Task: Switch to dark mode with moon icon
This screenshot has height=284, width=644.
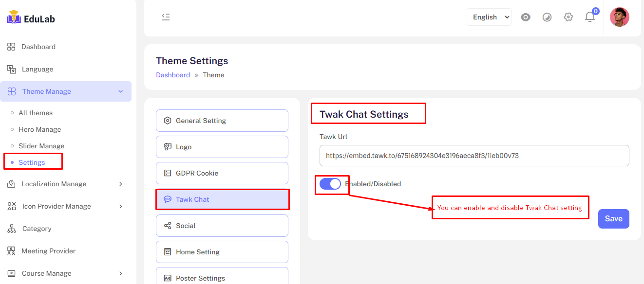Action: point(547,17)
